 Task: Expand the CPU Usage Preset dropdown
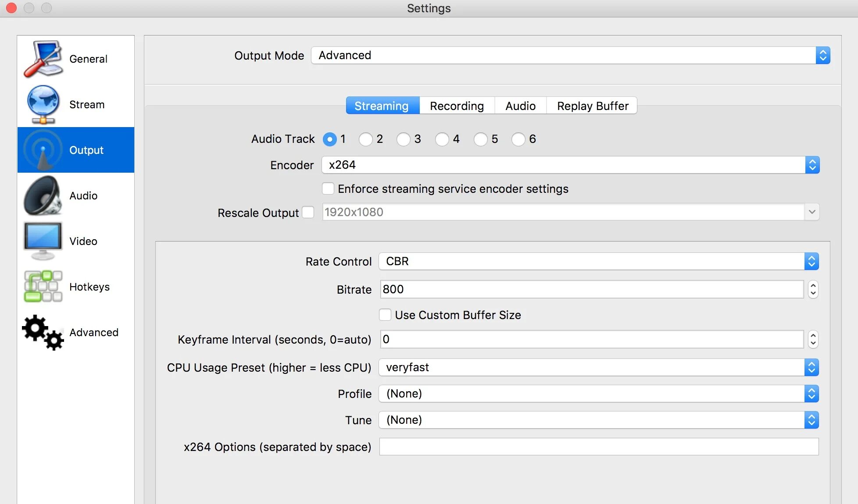812,367
